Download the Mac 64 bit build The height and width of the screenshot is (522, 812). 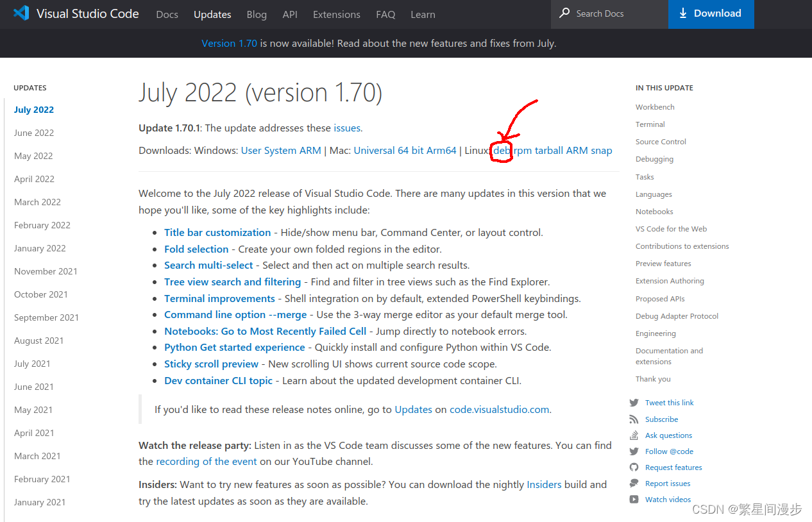tap(412, 151)
